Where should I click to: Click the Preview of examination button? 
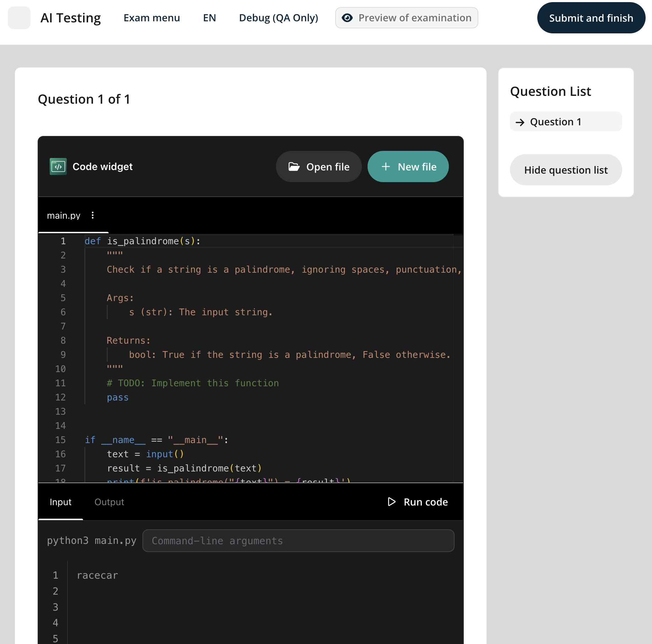407,18
